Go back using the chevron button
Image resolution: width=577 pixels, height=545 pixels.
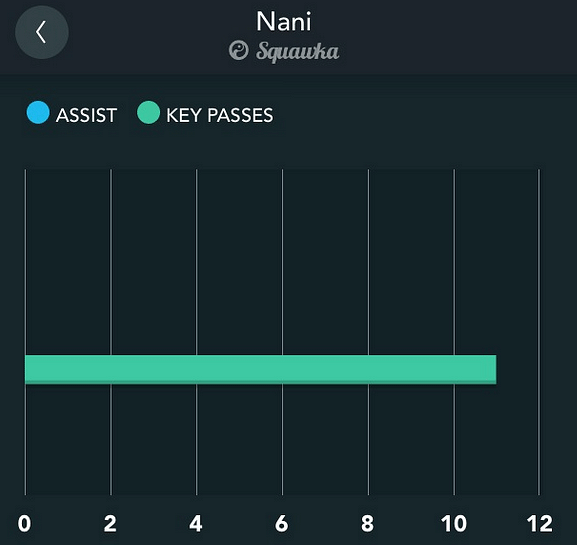point(42,32)
